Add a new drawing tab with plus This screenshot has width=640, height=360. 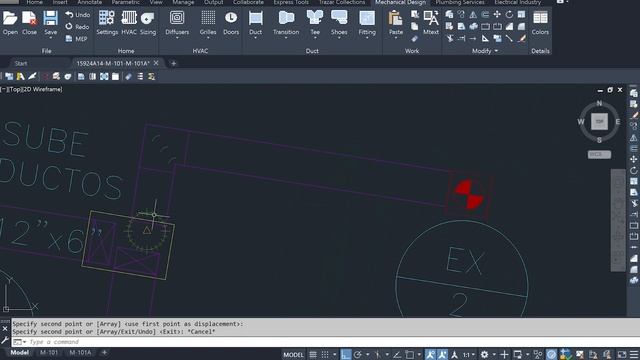pyautogui.click(x=173, y=63)
